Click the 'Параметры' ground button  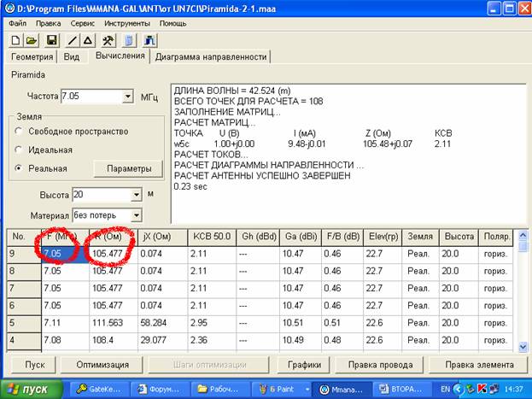point(128,168)
